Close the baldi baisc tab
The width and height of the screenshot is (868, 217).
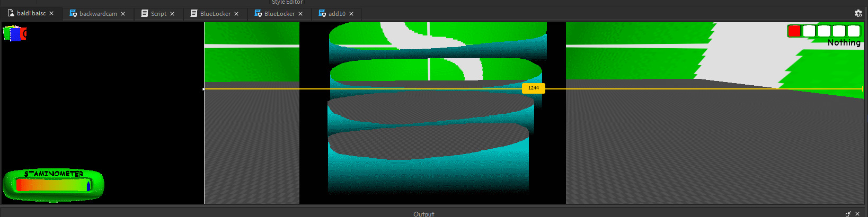[x=51, y=13]
